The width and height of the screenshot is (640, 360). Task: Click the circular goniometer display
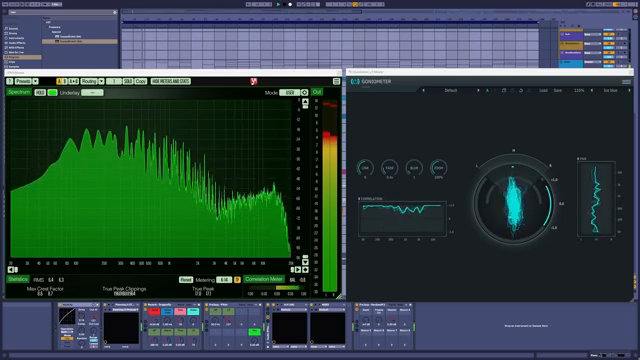click(x=513, y=203)
